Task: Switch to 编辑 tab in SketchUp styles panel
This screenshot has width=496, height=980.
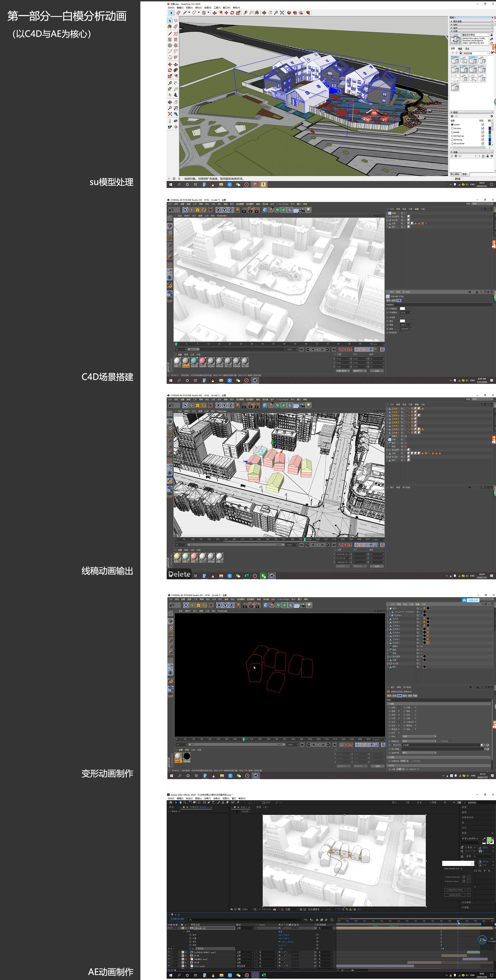Action: (x=460, y=49)
